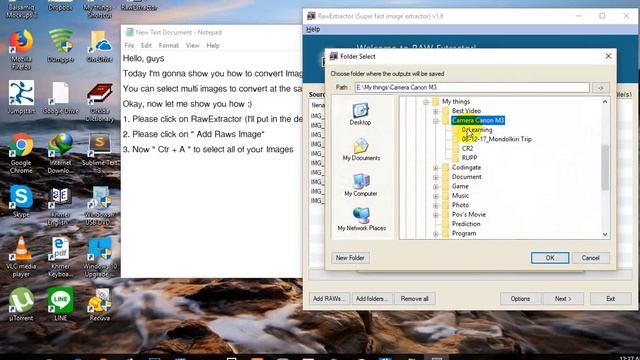Expand the Music folder node
640x360 pixels.
436,196
